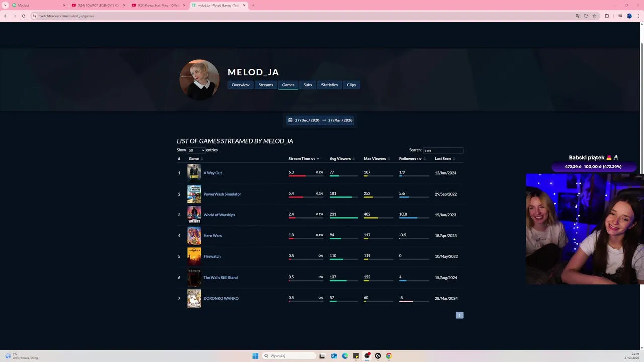Click max viewers value 402
This screenshot has height=362, width=644.
point(367,214)
